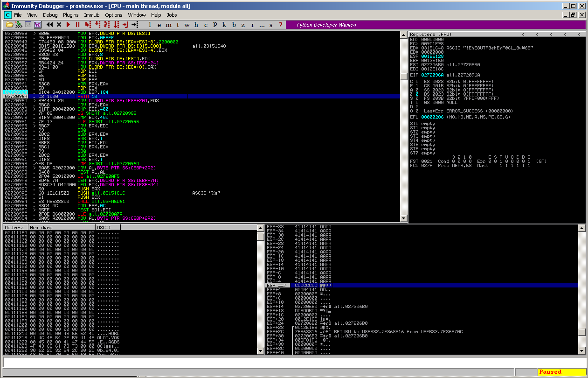The height and width of the screenshot is (378, 588).
Task: Show patches with 'P' button
Action: point(215,25)
